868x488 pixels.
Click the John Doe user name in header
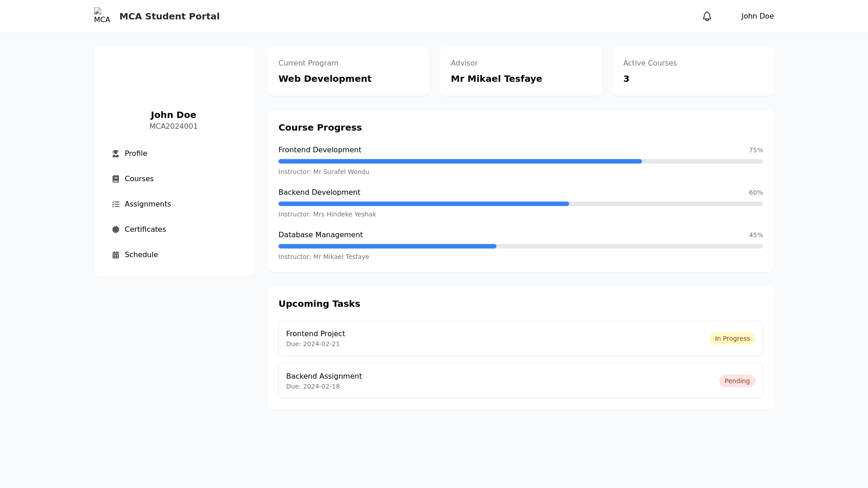757,16
